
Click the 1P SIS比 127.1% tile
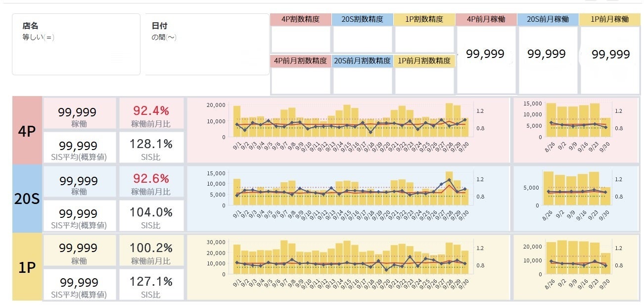coord(151,285)
